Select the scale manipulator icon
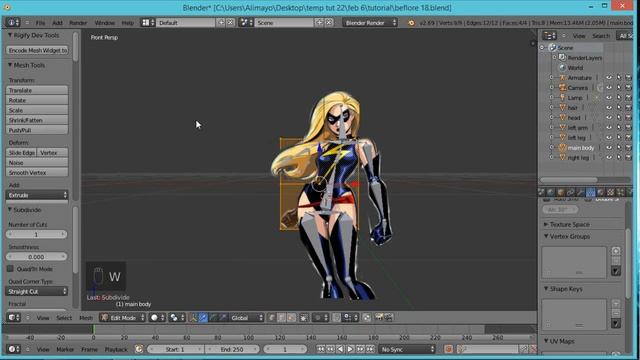 [223, 318]
